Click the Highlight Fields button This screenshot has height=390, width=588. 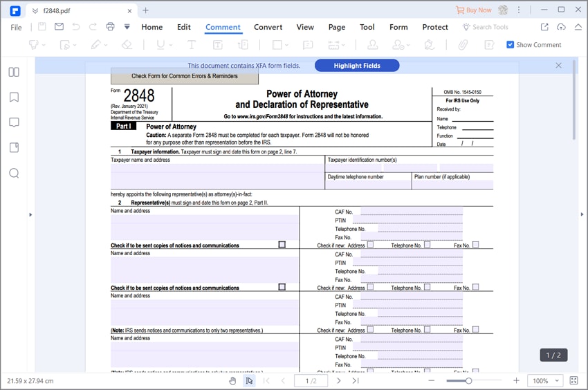(x=357, y=66)
